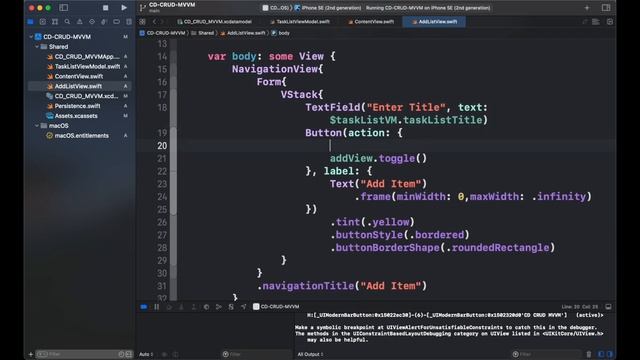Viewport: 640px width, 360px height.
Task: Clear the console with the trash icon
Action: pos(589,354)
